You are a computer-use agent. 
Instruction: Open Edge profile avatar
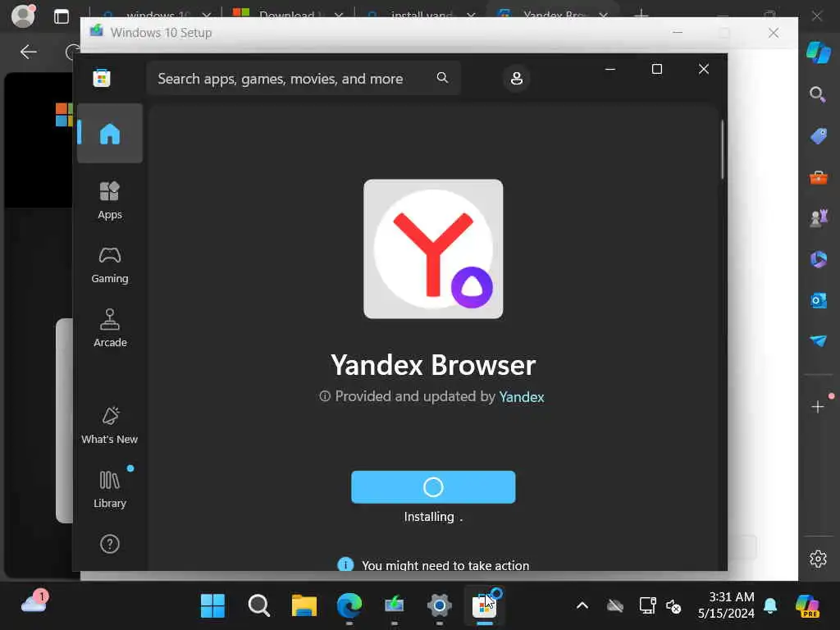coord(23,16)
